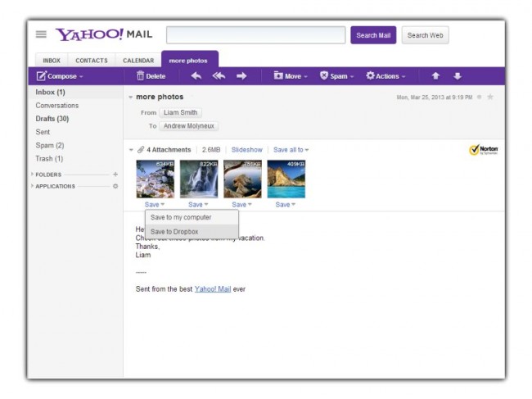Viewport: 532px width, 399px height.
Task: Click the 2.6MB attachments size text
Action: pyautogui.click(x=211, y=150)
